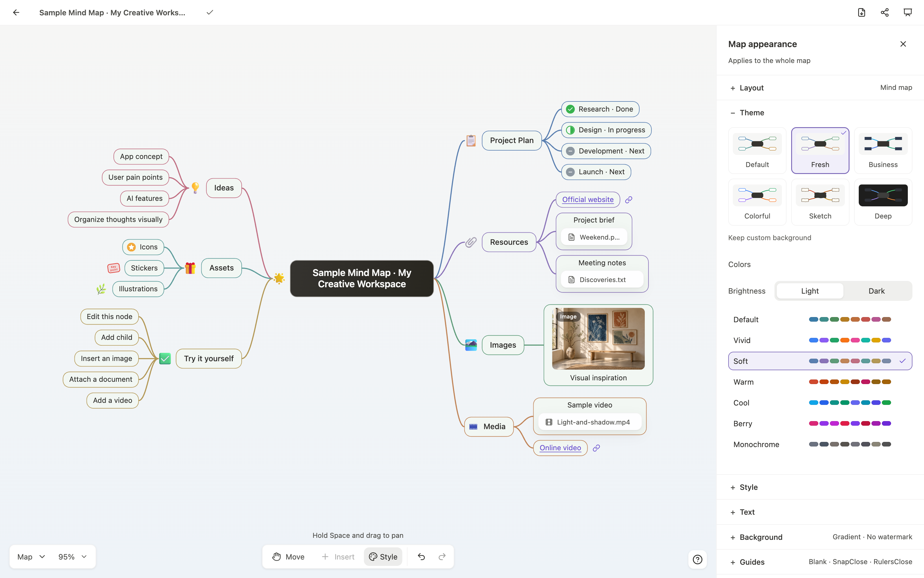924x578 pixels.
Task: Click the document title in header
Action: (x=112, y=12)
